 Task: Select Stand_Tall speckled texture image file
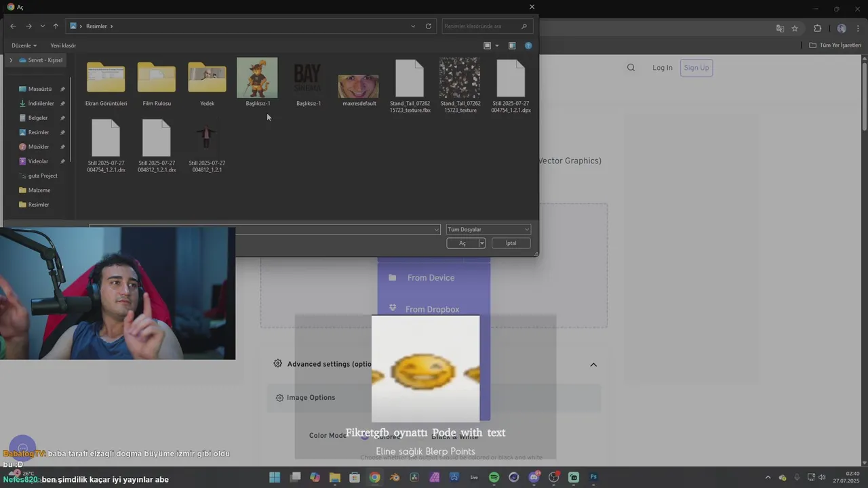(460, 85)
